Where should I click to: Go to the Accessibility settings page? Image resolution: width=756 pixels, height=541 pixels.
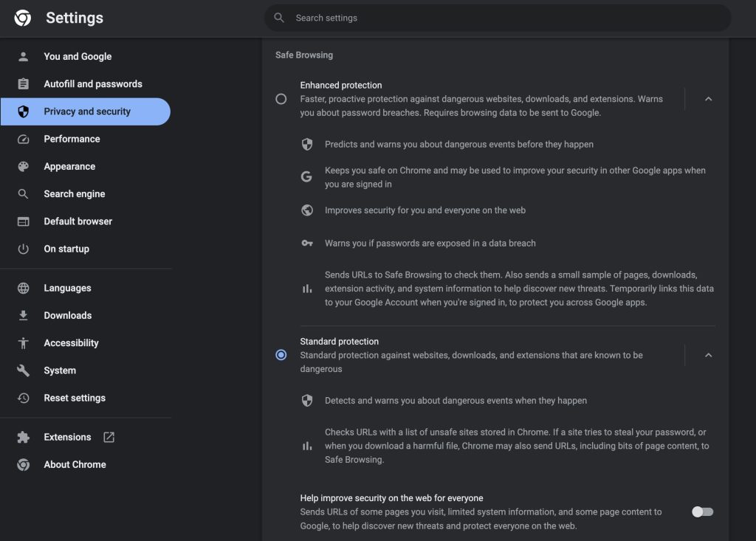(x=71, y=342)
